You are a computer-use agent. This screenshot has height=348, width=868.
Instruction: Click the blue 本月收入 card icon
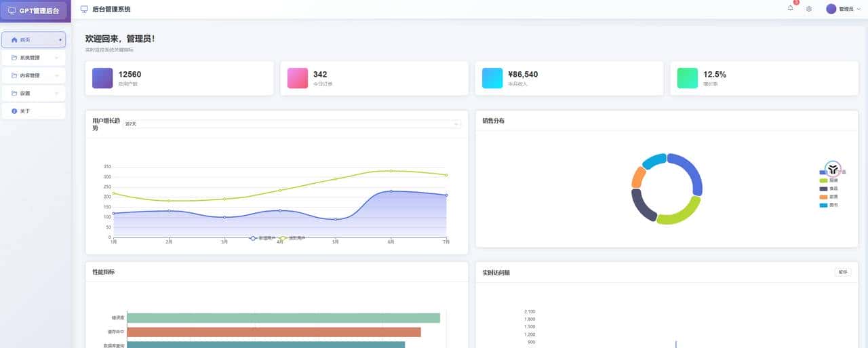tap(492, 79)
